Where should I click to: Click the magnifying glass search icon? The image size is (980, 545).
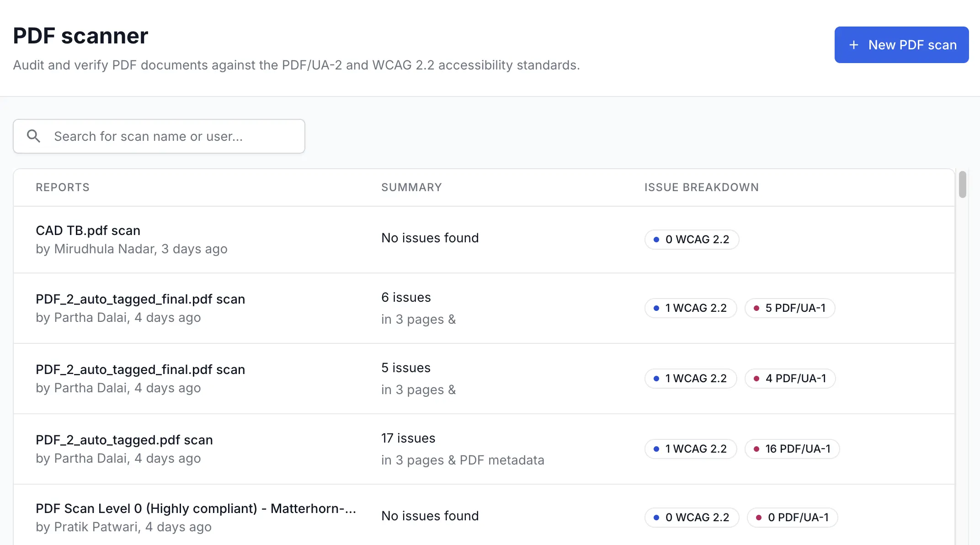click(33, 136)
